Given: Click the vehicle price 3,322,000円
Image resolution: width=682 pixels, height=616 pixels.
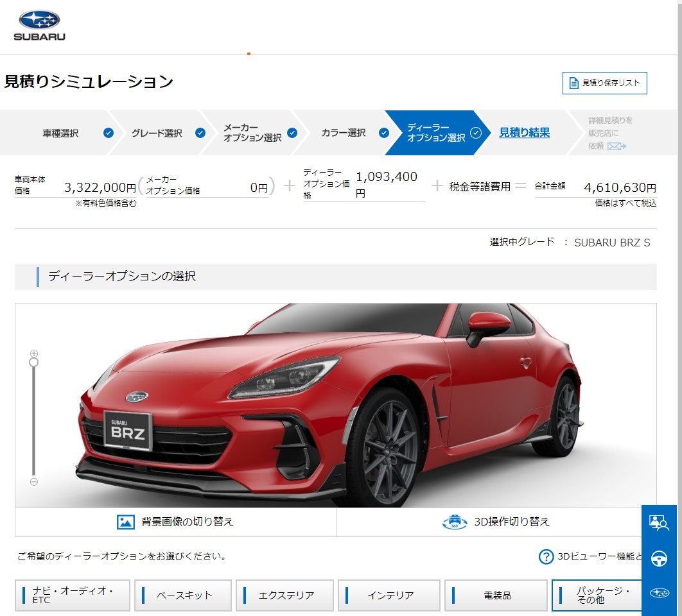Looking at the screenshot, I should (100, 187).
